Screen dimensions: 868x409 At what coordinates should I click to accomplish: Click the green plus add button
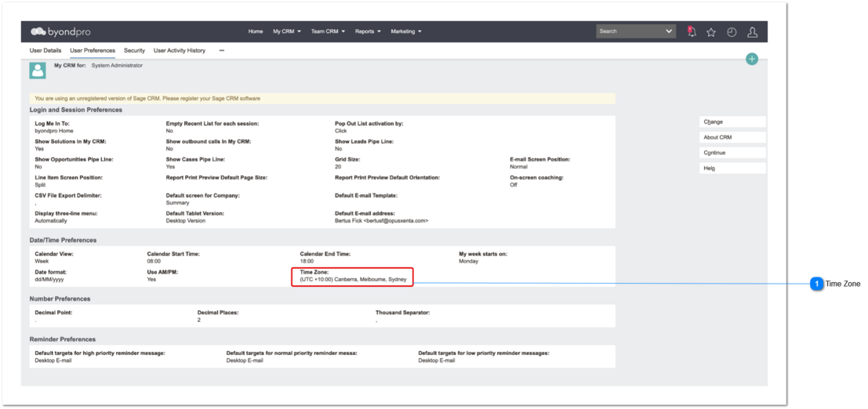coord(751,59)
